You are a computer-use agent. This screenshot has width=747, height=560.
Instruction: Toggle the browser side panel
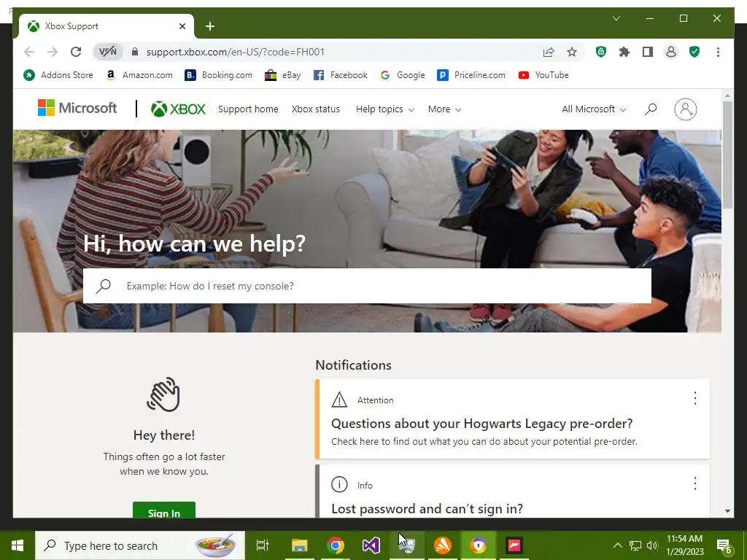648,52
